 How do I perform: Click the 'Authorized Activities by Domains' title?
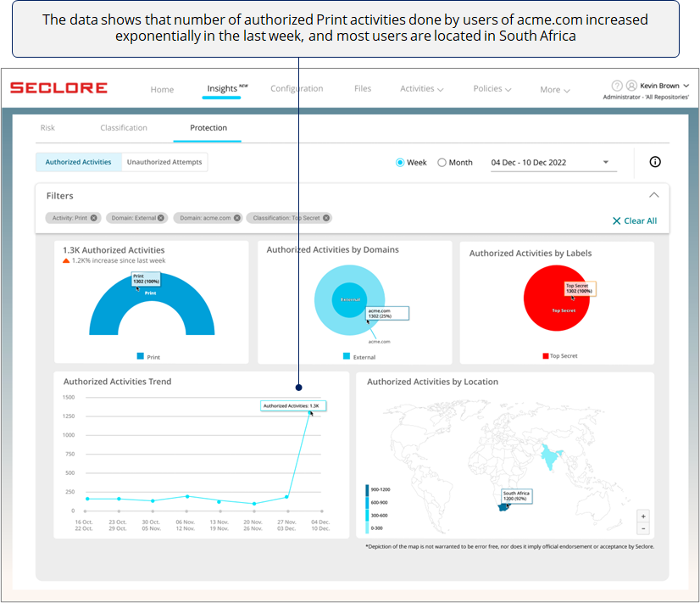tap(332, 249)
